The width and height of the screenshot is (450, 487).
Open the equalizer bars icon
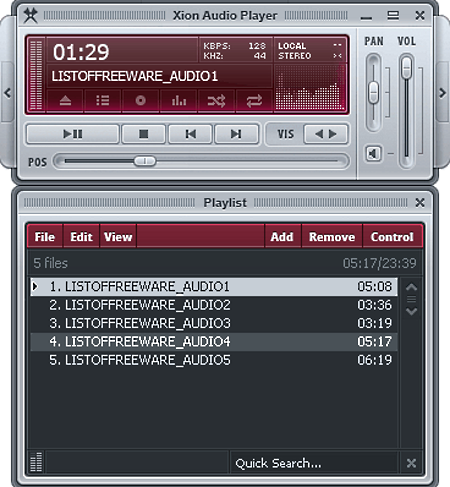(x=179, y=100)
